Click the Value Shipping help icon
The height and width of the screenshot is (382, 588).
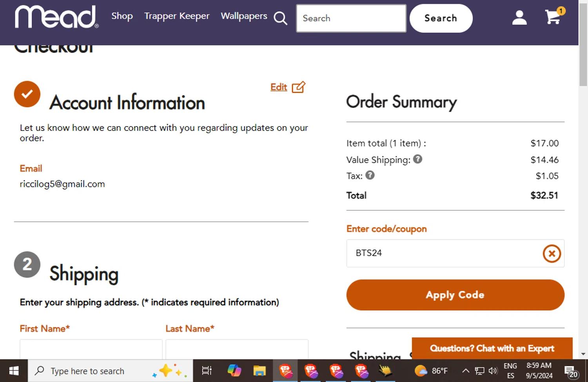[417, 159]
